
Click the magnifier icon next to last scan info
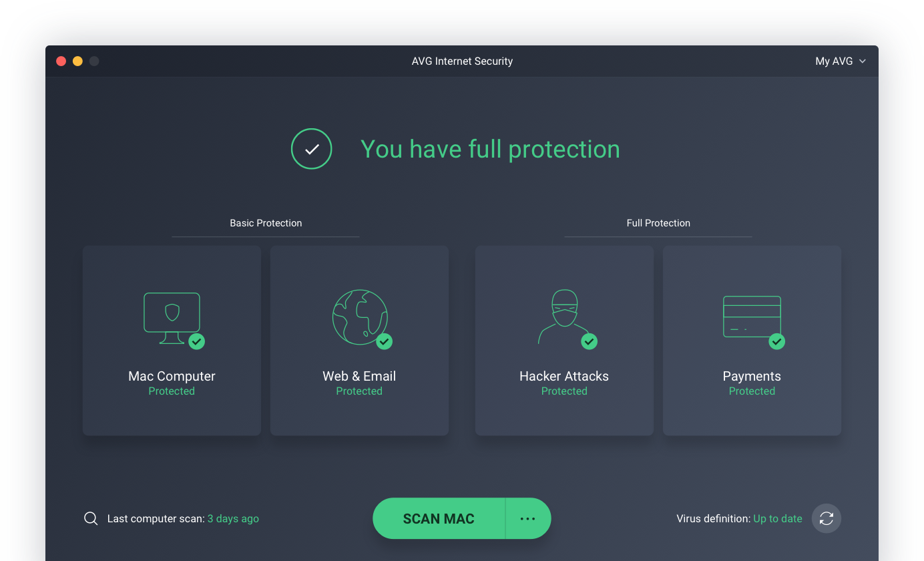(x=91, y=518)
